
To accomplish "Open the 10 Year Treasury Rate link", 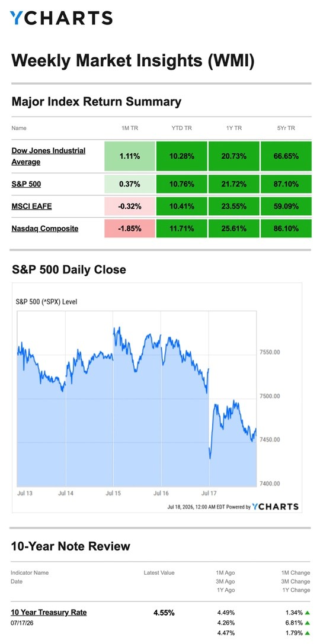I will (x=49, y=613).
